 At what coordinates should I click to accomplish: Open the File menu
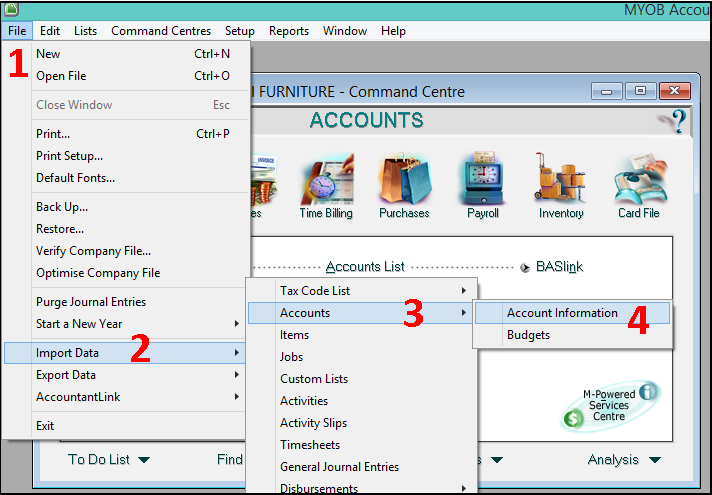[x=17, y=31]
